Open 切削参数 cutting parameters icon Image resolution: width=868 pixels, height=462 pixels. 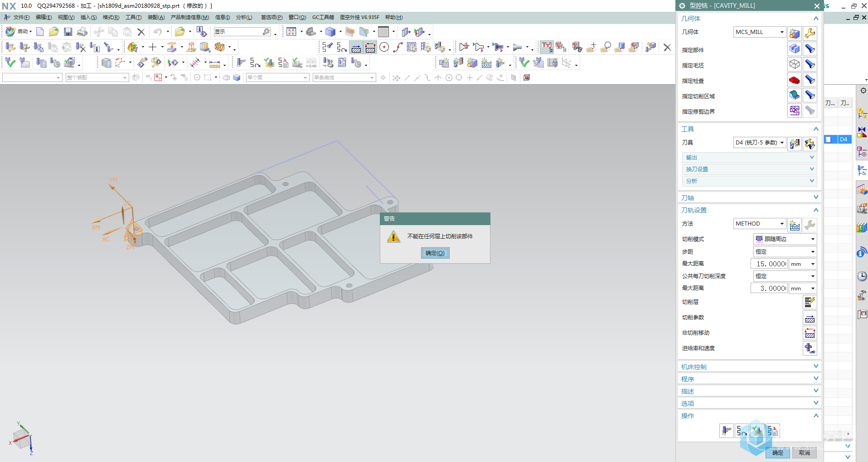point(810,318)
